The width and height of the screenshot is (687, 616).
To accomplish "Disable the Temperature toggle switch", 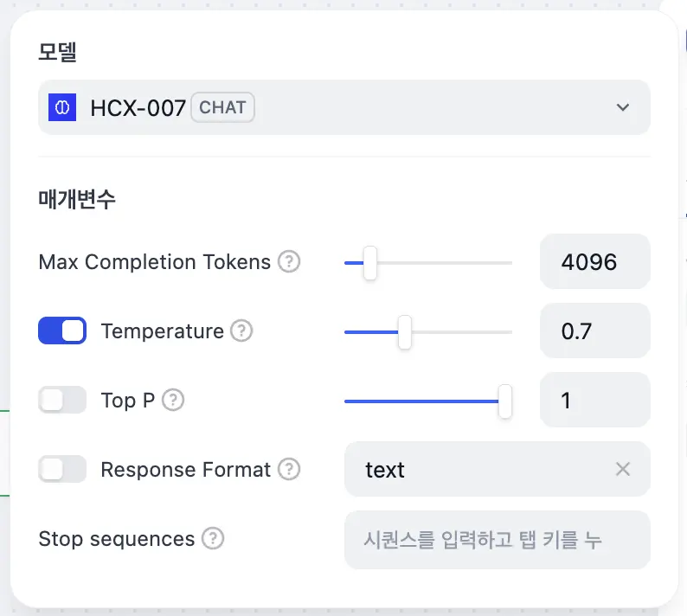I will tap(62, 330).
